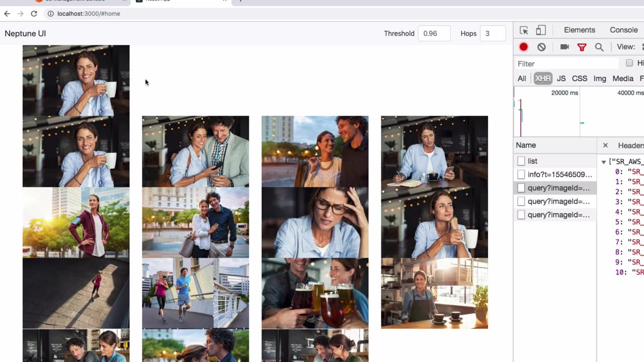Collapse the SR_AWS response array

coord(604,162)
